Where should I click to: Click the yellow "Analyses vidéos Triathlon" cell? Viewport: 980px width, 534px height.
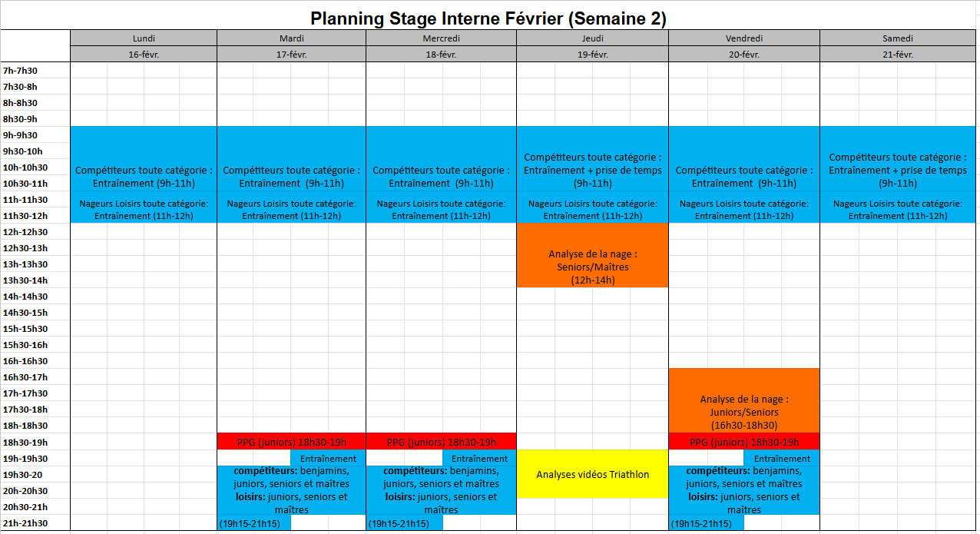coord(592,474)
